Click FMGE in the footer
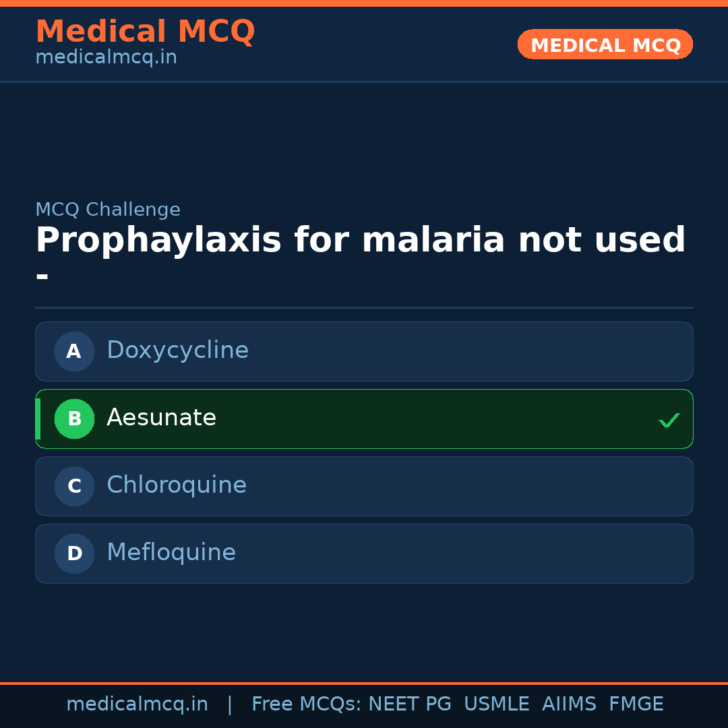728x728 pixels. point(636,704)
